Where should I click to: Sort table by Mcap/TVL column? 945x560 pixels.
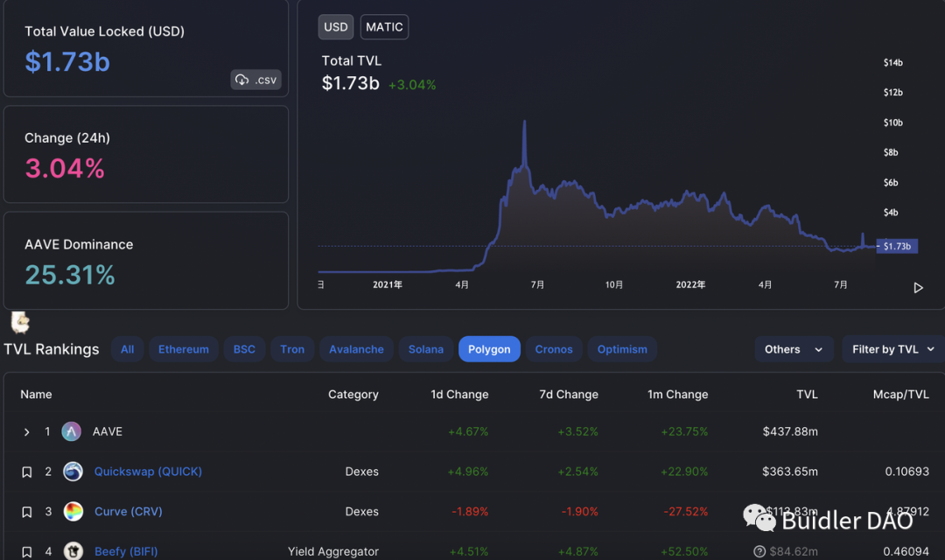(x=901, y=395)
